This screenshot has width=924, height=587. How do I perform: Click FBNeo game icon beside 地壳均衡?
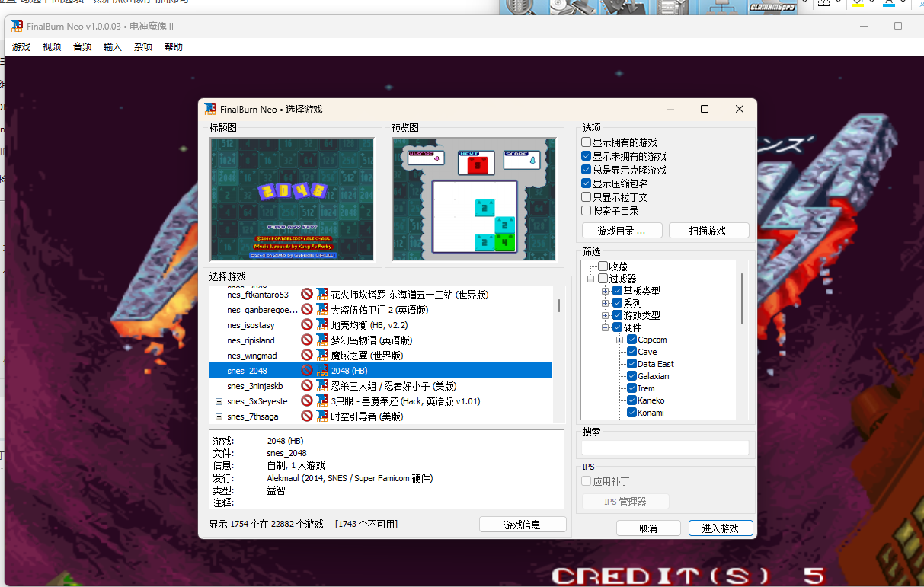(x=322, y=325)
